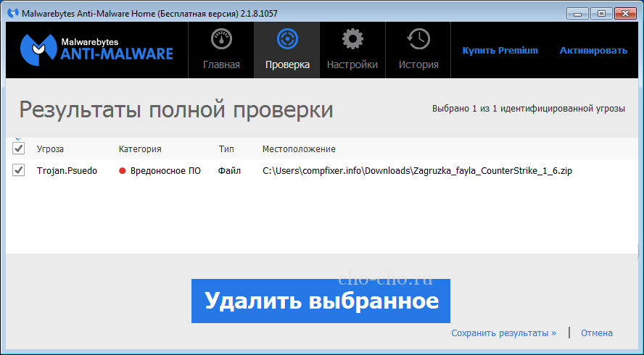The width and height of the screenshot is (644, 355).
Task: Click the title bar Malwarebytes app icon
Action: click(12, 13)
